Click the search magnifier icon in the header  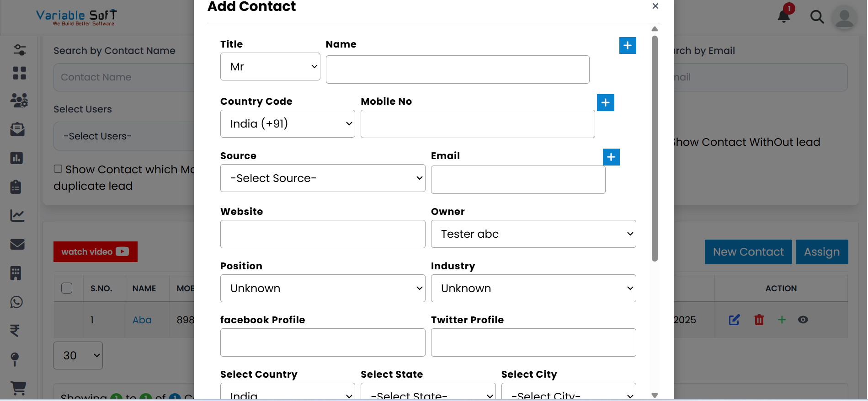click(x=818, y=17)
